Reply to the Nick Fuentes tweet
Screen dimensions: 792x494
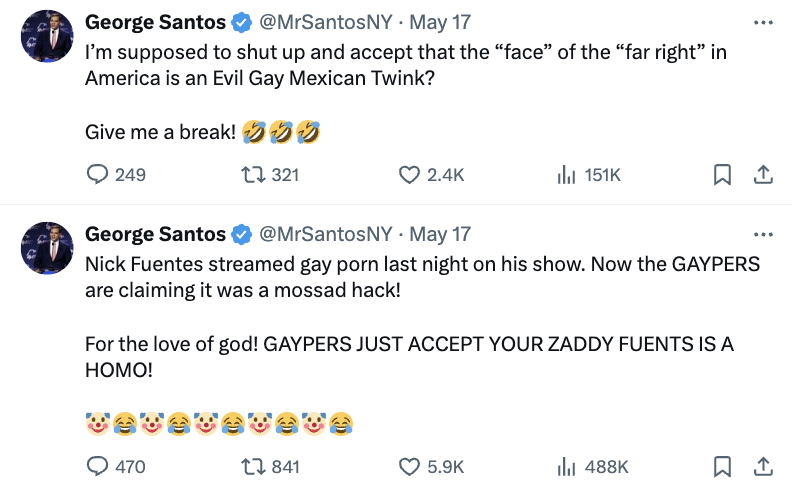[98, 466]
